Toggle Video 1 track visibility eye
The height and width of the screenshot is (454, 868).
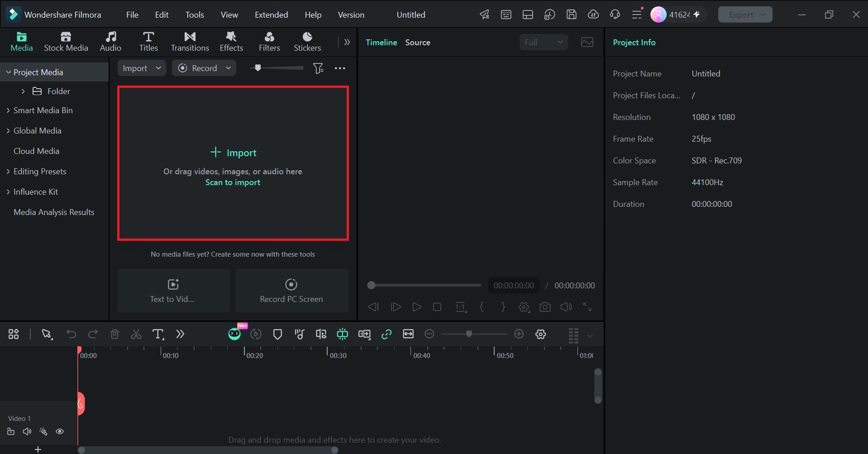coord(60,431)
